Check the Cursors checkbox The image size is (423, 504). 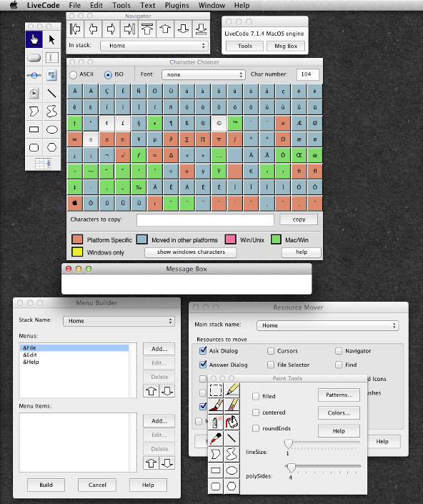click(271, 351)
